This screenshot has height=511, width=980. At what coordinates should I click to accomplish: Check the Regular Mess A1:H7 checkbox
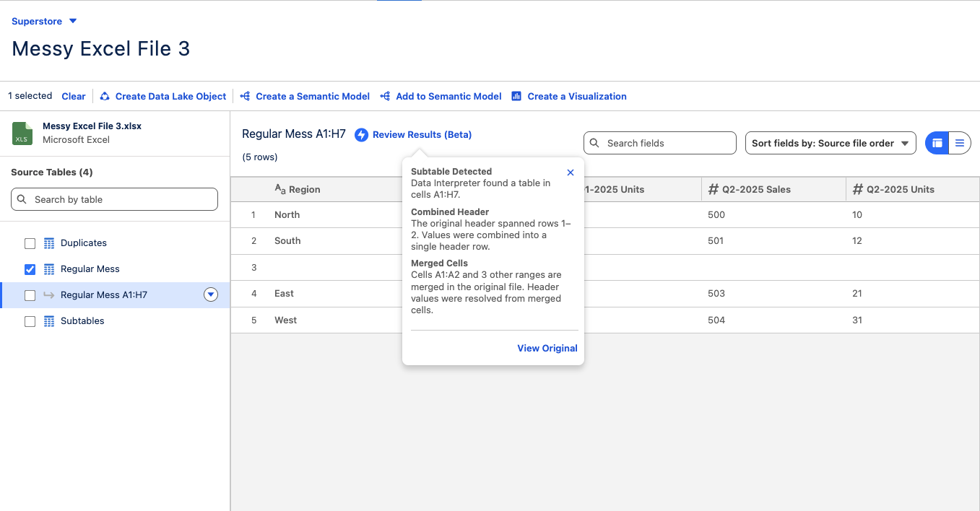coord(30,295)
